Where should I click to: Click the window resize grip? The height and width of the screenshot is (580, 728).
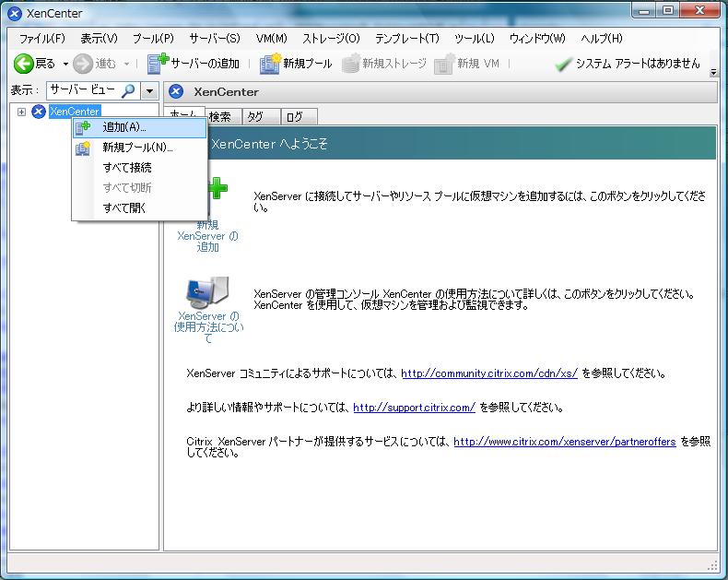712,566
